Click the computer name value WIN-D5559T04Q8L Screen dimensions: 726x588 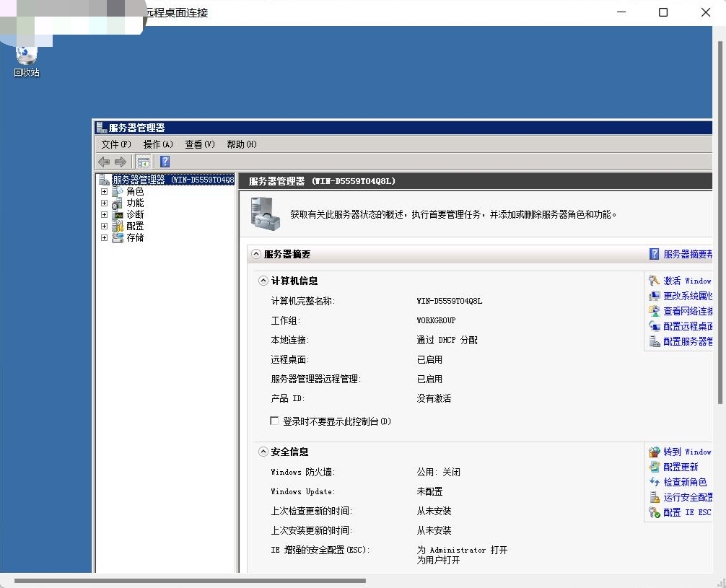[x=449, y=301]
